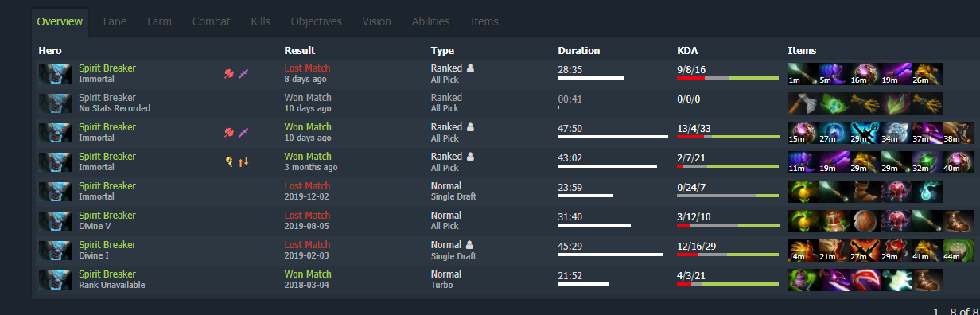
Task: Select the Abilities tab
Action: [x=430, y=21]
